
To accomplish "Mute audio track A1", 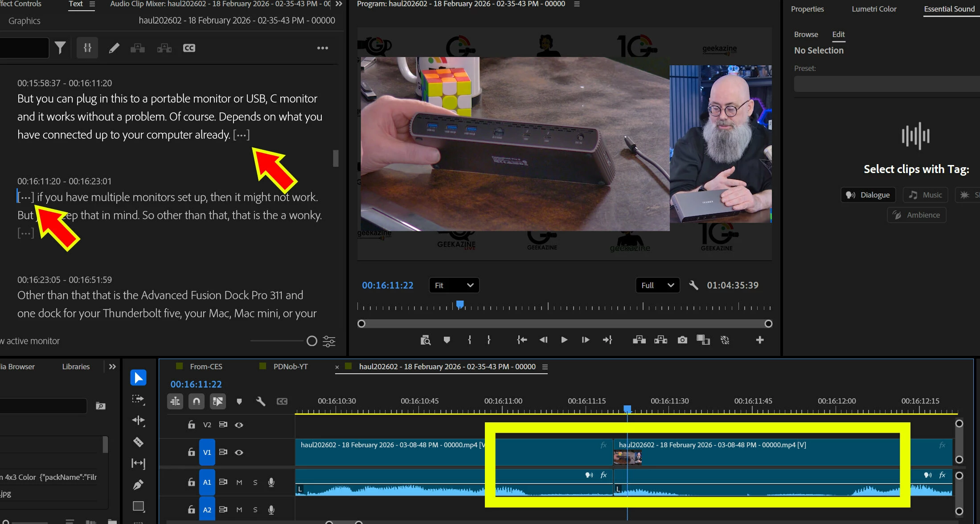I will 239,483.
